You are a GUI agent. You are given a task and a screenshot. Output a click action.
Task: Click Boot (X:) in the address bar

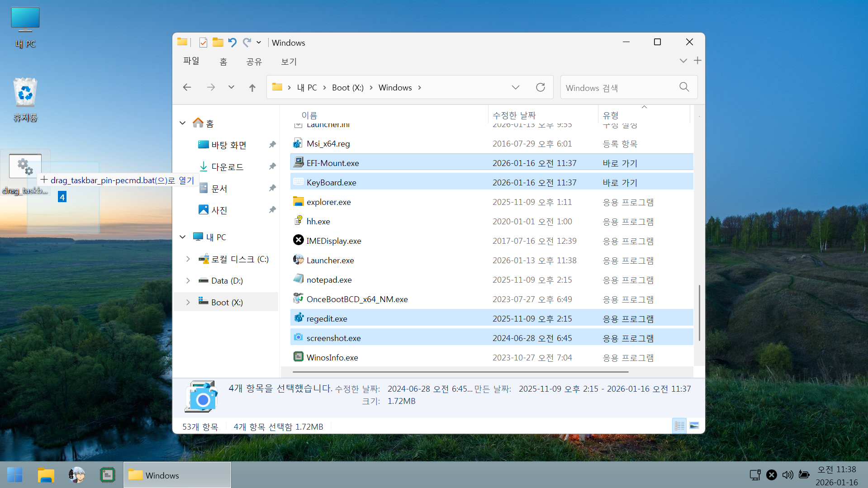(348, 88)
